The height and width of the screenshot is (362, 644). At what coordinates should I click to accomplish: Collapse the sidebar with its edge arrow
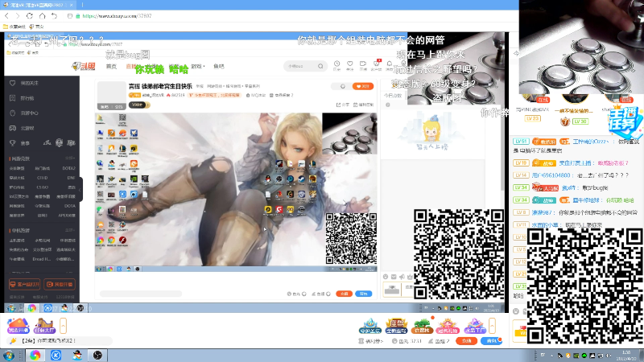coord(80,189)
